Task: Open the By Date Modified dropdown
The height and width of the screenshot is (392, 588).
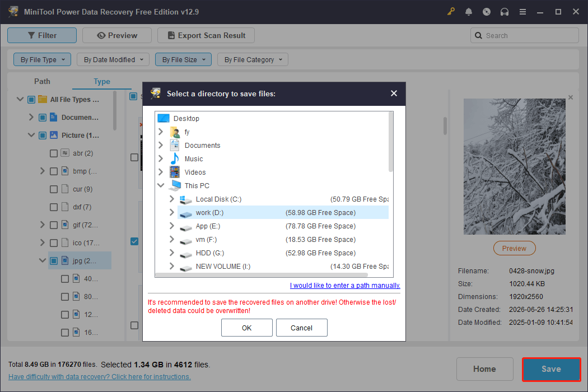Action: click(113, 59)
